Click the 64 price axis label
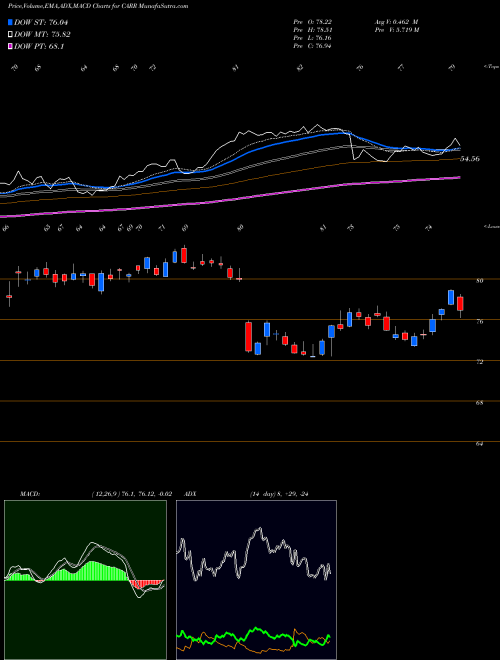Viewport: 500px width, 660px height. tap(479, 443)
